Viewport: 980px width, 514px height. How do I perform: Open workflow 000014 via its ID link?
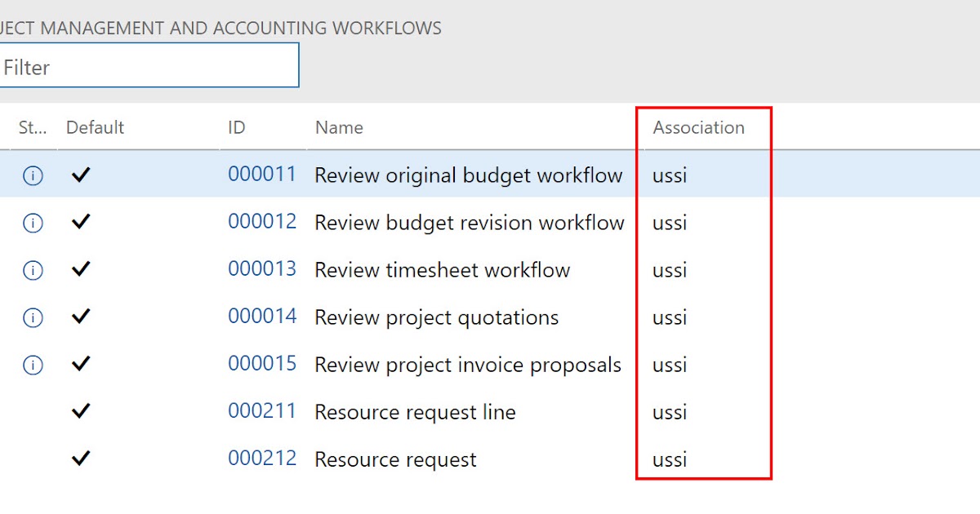262,317
